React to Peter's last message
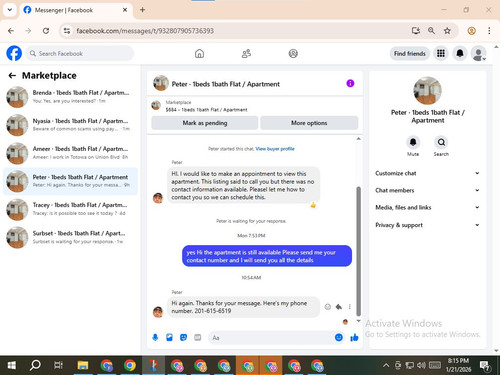500x375 pixels. 328,307
